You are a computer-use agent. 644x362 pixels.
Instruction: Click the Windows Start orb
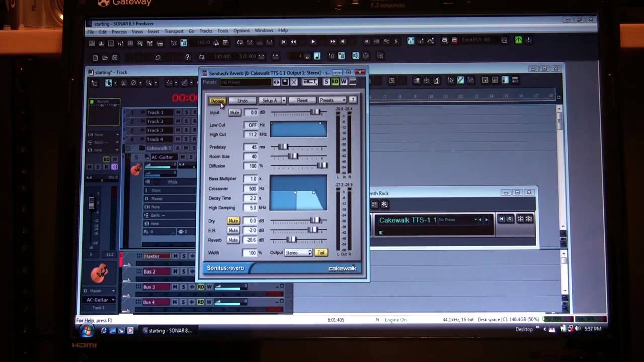point(87,330)
